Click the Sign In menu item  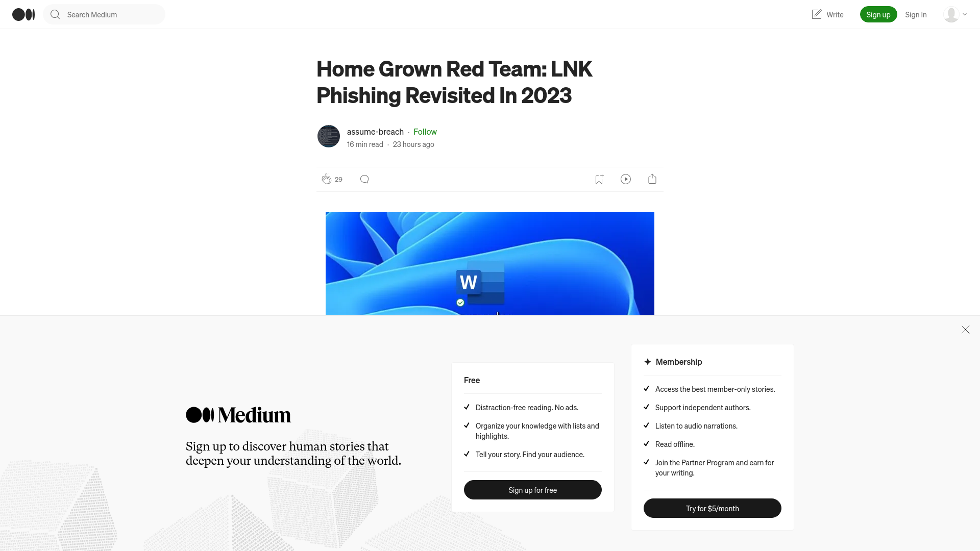point(915,14)
